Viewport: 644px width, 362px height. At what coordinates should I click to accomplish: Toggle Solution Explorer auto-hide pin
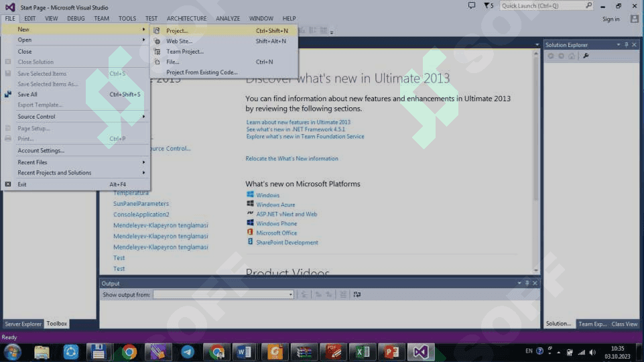(627, 45)
